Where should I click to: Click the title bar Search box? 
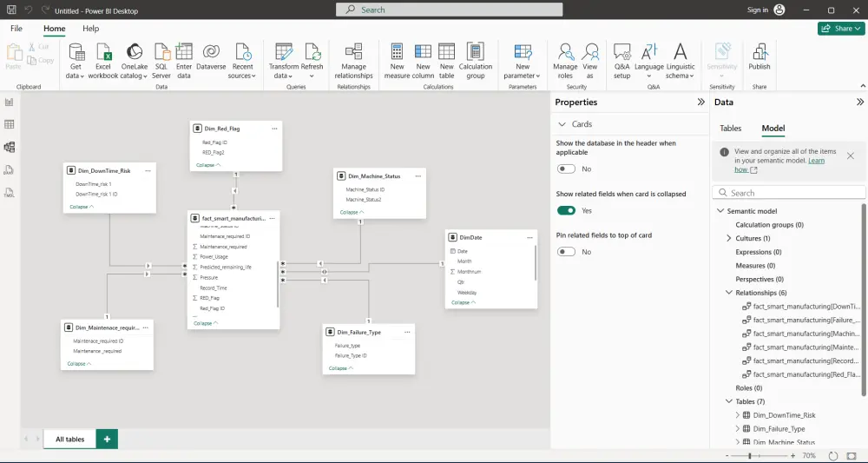pyautogui.click(x=449, y=10)
